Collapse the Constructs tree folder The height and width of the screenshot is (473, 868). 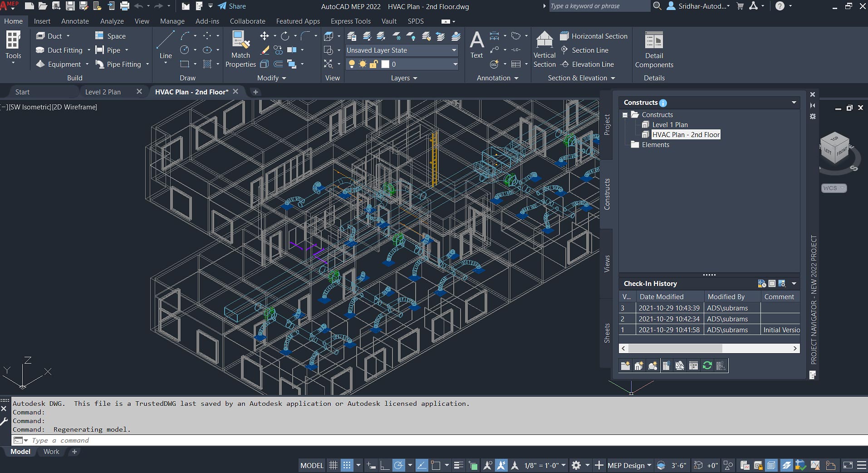tap(625, 115)
